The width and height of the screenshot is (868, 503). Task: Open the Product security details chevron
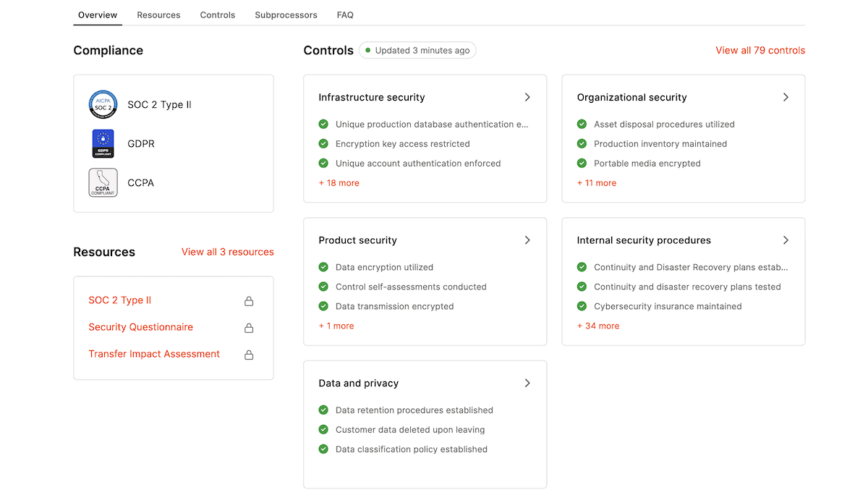[x=527, y=240]
